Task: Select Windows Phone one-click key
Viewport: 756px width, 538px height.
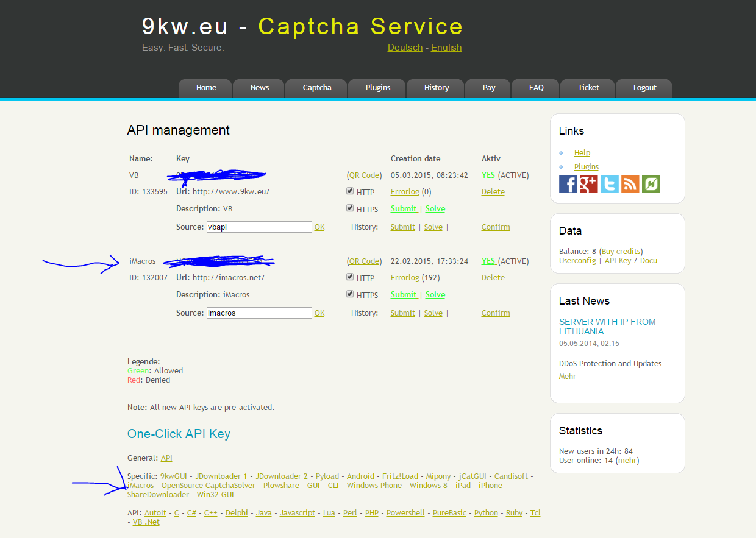Action: [374, 486]
